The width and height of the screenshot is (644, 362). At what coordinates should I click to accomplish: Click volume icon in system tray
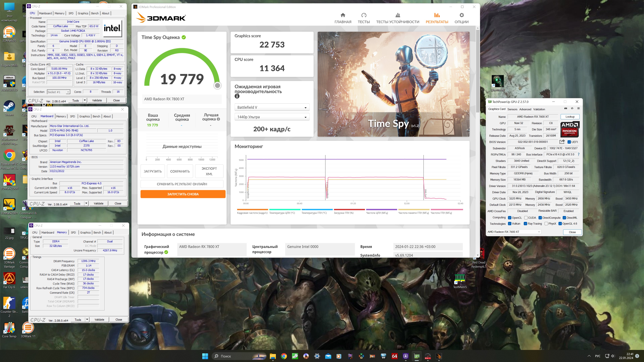tap(613, 356)
